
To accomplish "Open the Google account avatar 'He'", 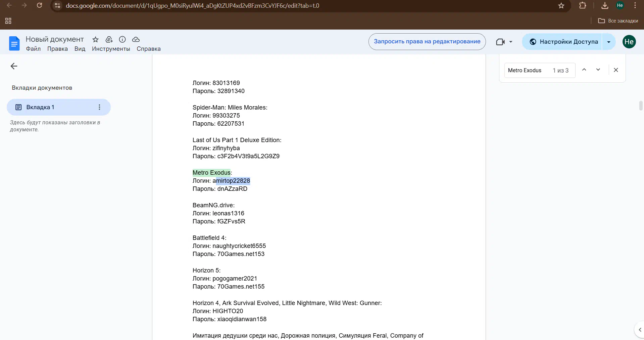I will (x=629, y=42).
